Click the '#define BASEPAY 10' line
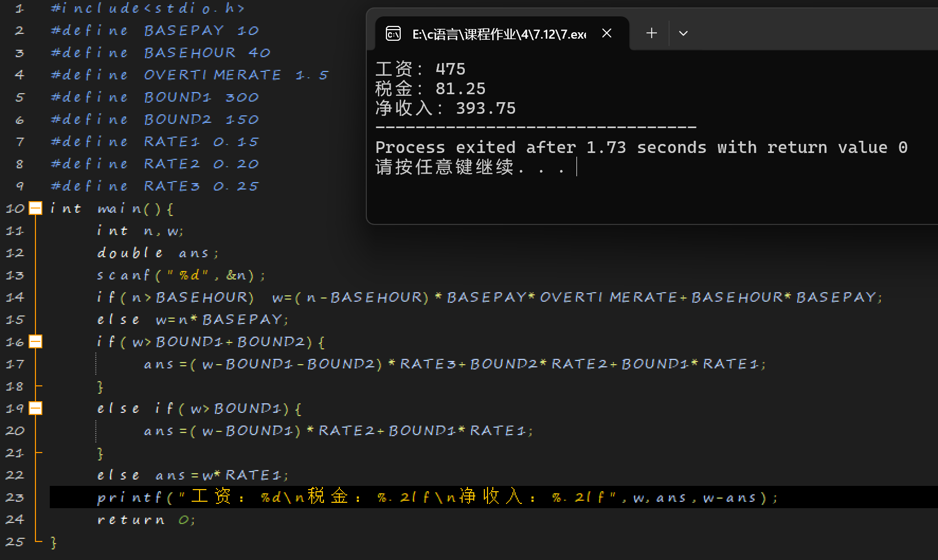The image size is (938, 560). click(x=155, y=31)
